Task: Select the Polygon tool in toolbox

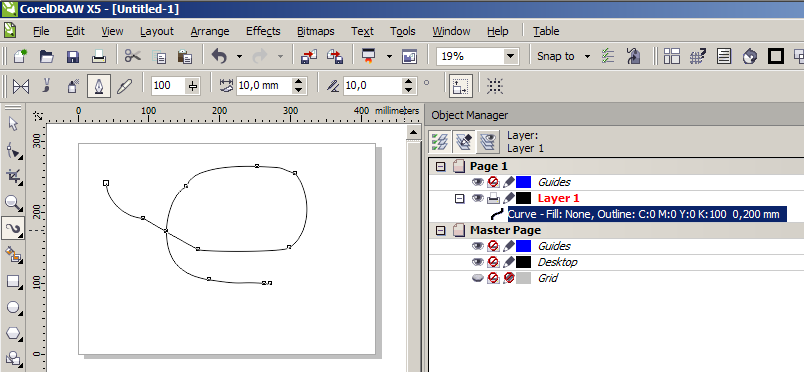Action: pos(13,334)
